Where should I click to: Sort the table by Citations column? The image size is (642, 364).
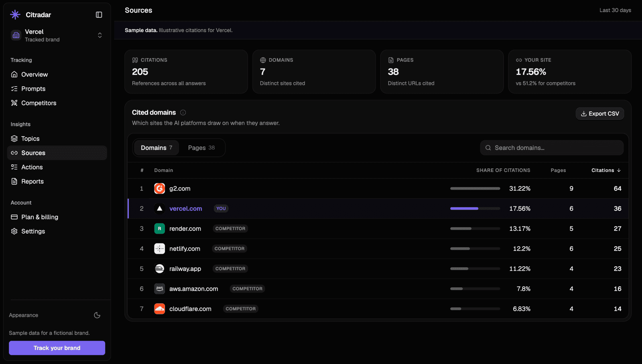[606, 170]
